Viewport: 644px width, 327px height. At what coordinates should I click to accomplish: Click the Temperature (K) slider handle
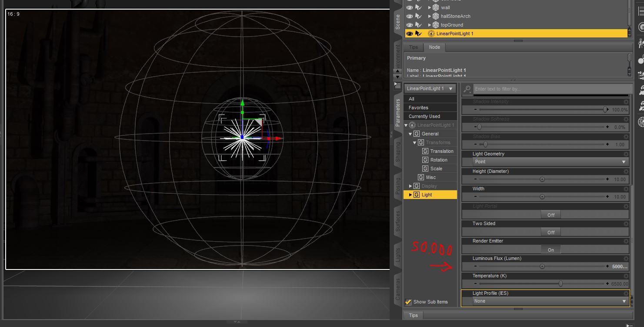(x=561, y=284)
